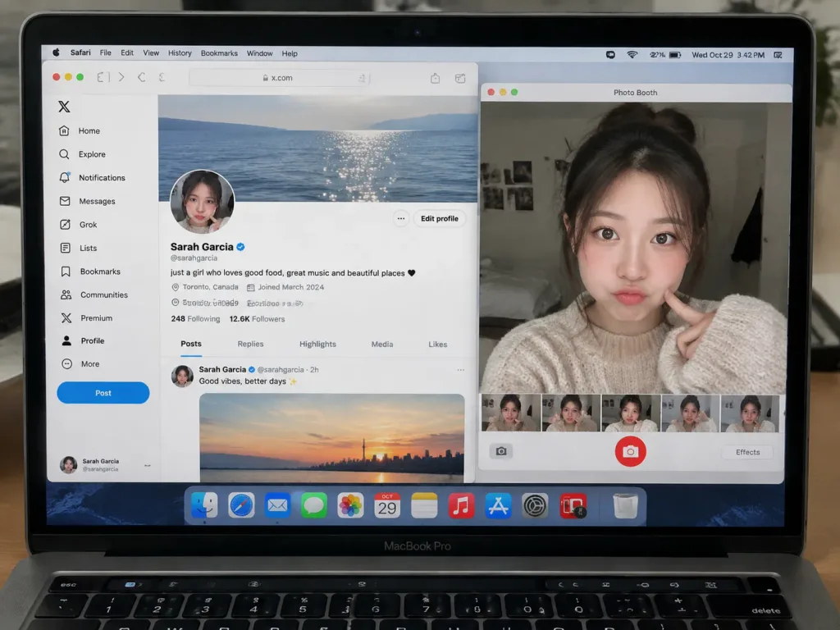
Task: Click the blue Post button
Action: [103, 393]
